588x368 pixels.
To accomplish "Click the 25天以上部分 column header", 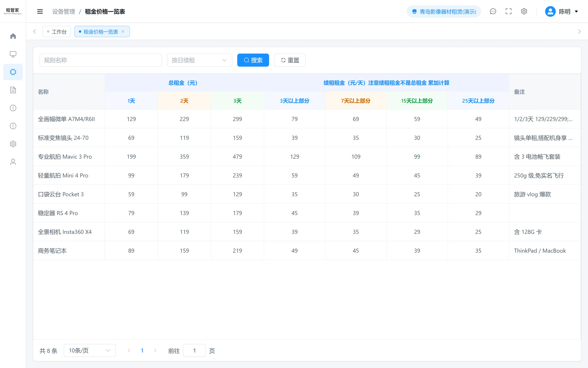I will click(x=478, y=101).
